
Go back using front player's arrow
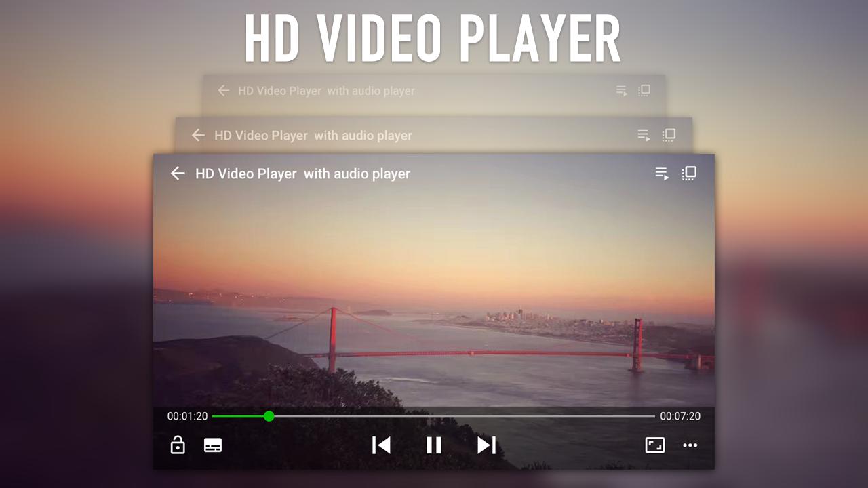click(178, 174)
